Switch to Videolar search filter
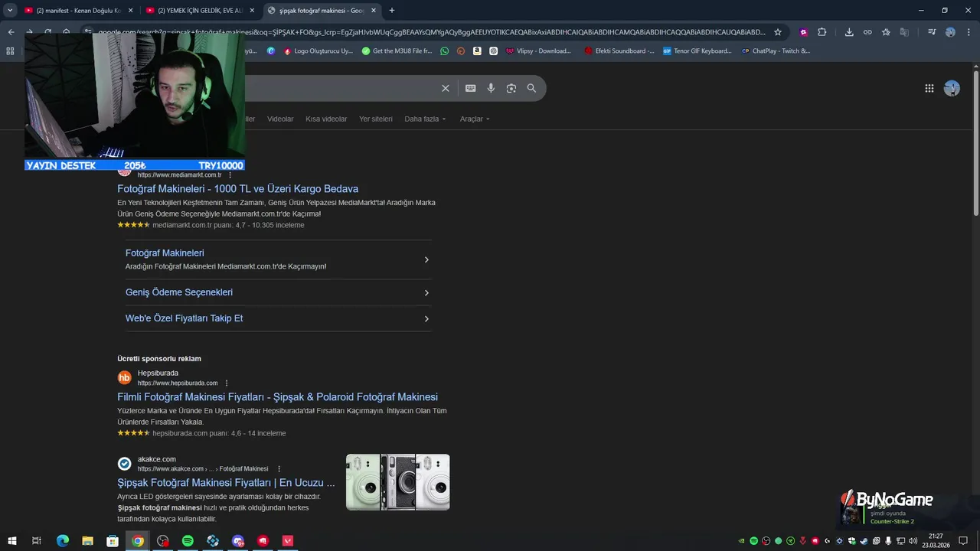Image resolution: width=980 pixels, height=551 pixels. (280, 119)
